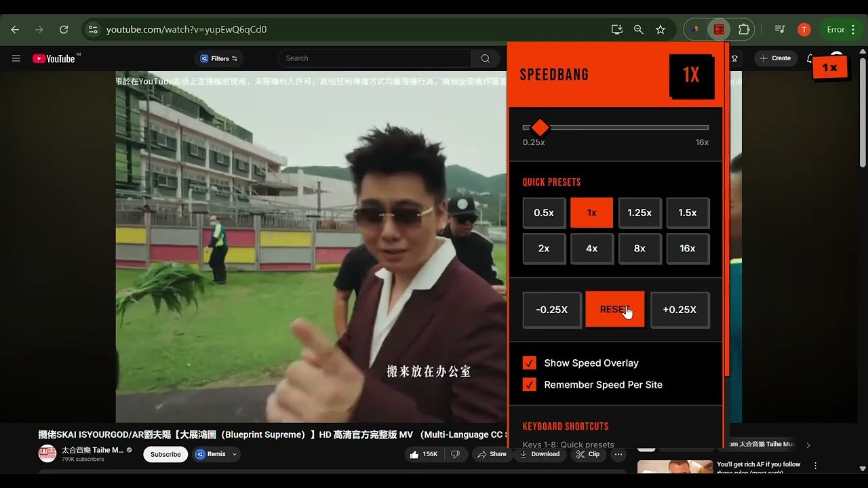This screenshot has height=488, width=868.
Task: Open Chrome three-dot menu next to Error
Action: [853, 30]
